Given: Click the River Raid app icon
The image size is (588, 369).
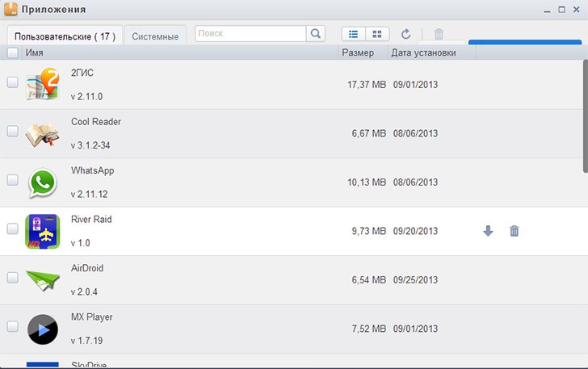Looking at the screenshot, I should coord(42,232).
